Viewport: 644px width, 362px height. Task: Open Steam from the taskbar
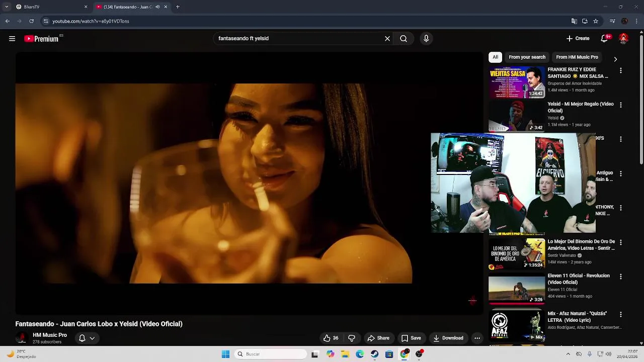(x=374, y=354)
